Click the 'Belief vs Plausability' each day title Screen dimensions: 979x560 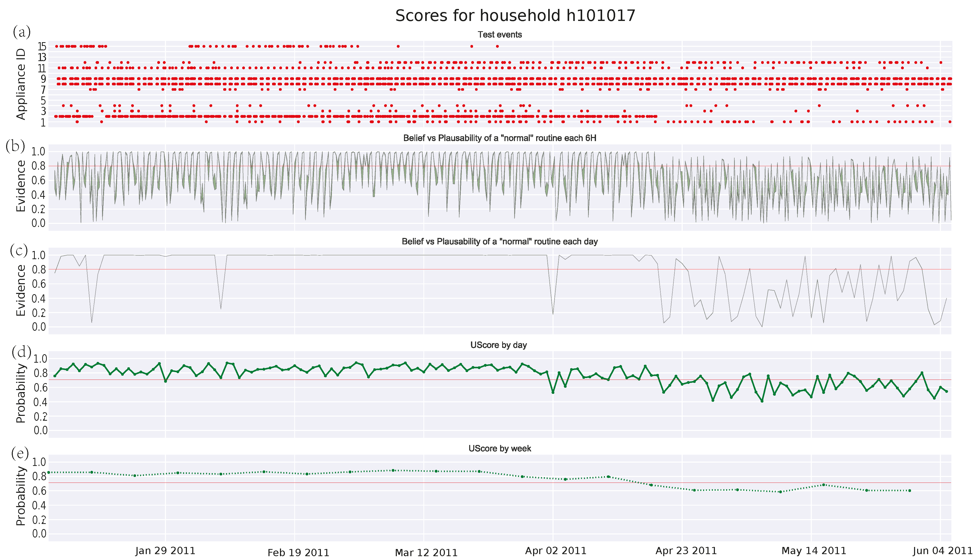[x=500, y=242]
